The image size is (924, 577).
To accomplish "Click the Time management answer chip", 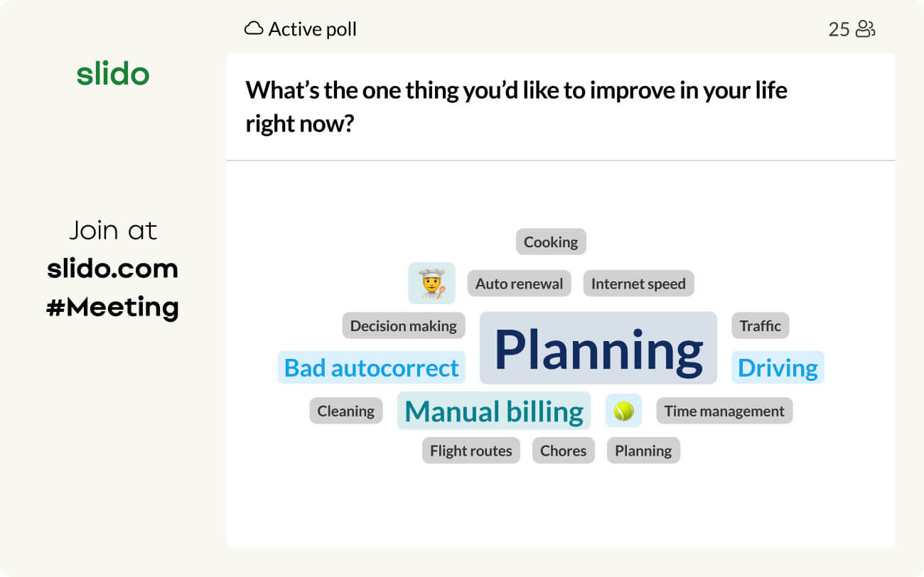I will coord(724,410).
